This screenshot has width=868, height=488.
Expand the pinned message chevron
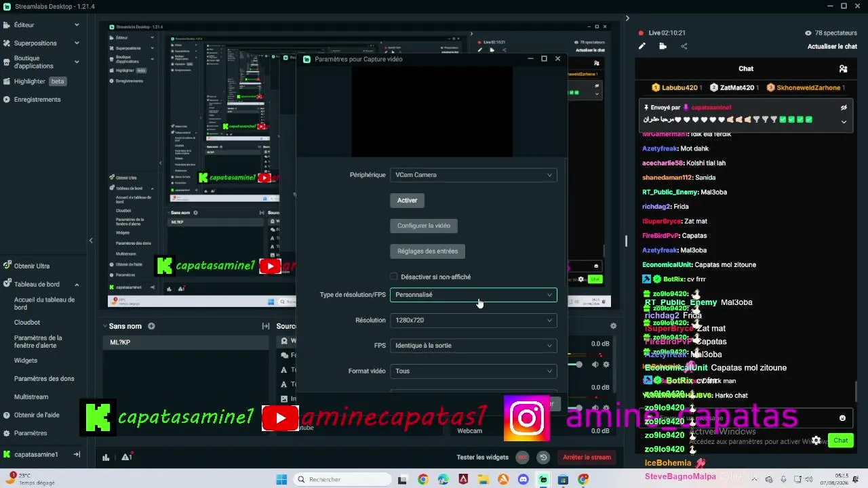pos(844,122)
